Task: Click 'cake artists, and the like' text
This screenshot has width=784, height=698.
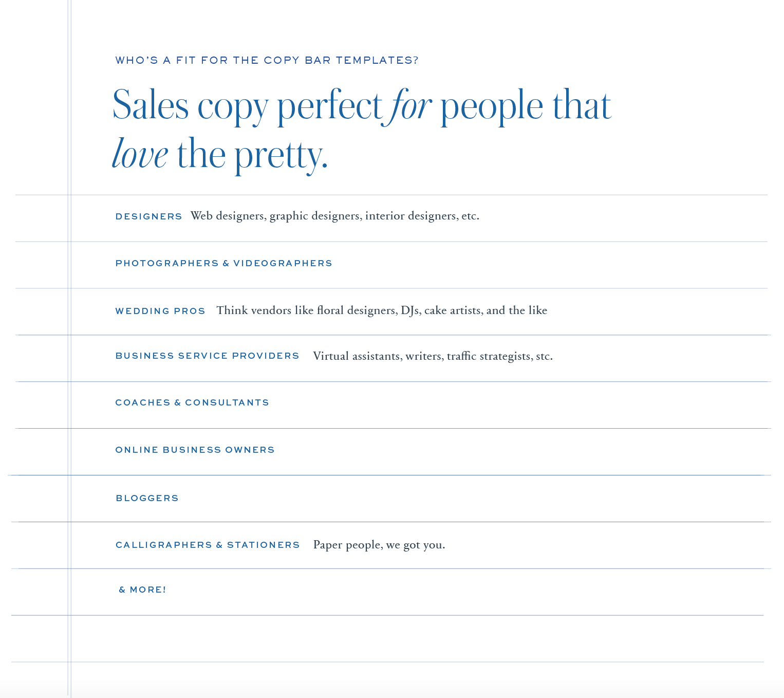Action: point(486,310)
